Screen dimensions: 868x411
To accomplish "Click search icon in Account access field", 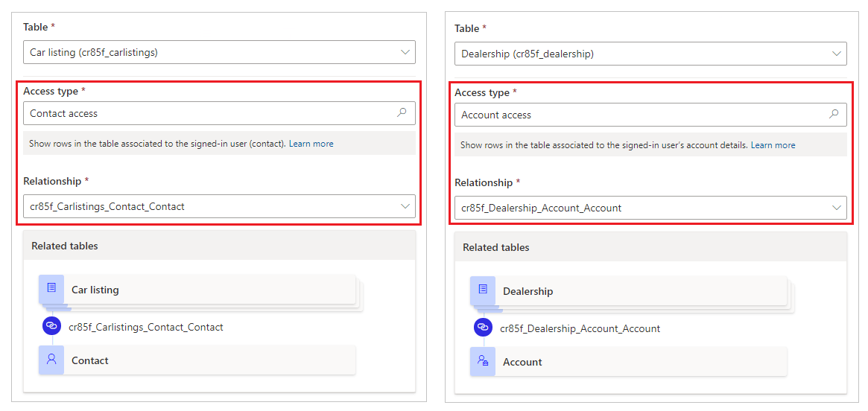I will pos(833,115).
